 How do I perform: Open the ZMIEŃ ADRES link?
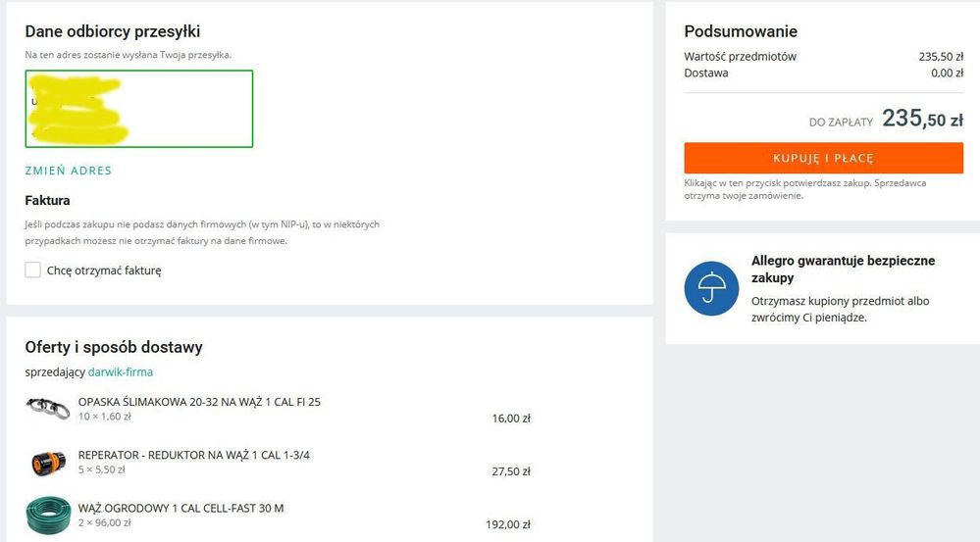click(x=69, y=171)
